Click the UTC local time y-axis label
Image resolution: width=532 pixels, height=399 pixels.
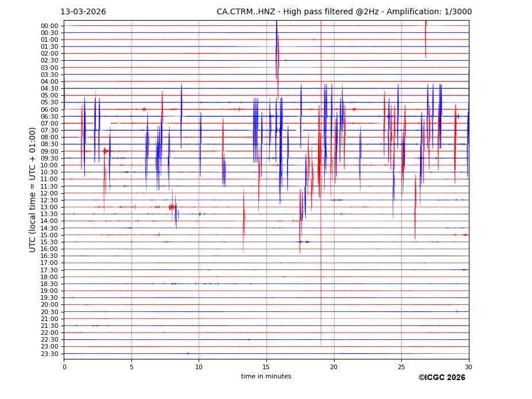point(33,190)
